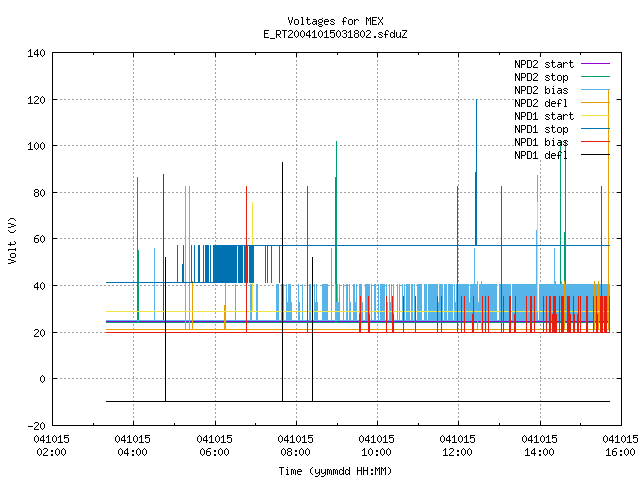Click the x-axis tick 041015 02:00
The height and width of the screenshot is (480, 640).
coord(51,446)
